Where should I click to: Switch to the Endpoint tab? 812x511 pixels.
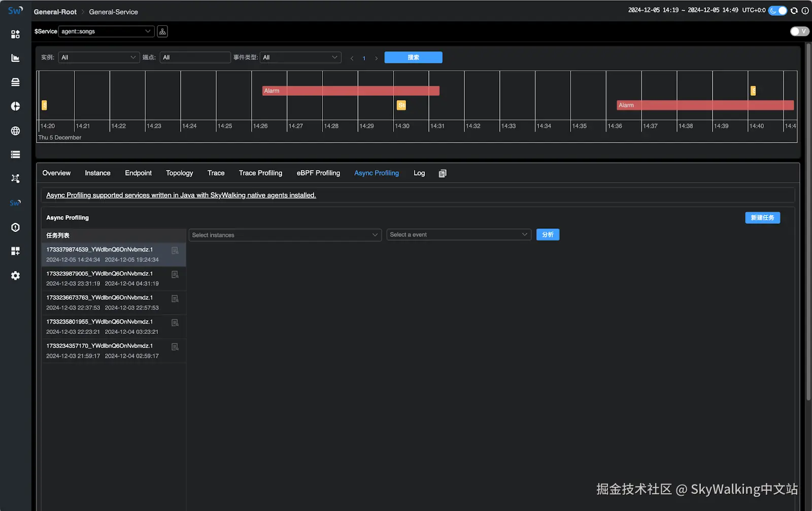point(138,173)
